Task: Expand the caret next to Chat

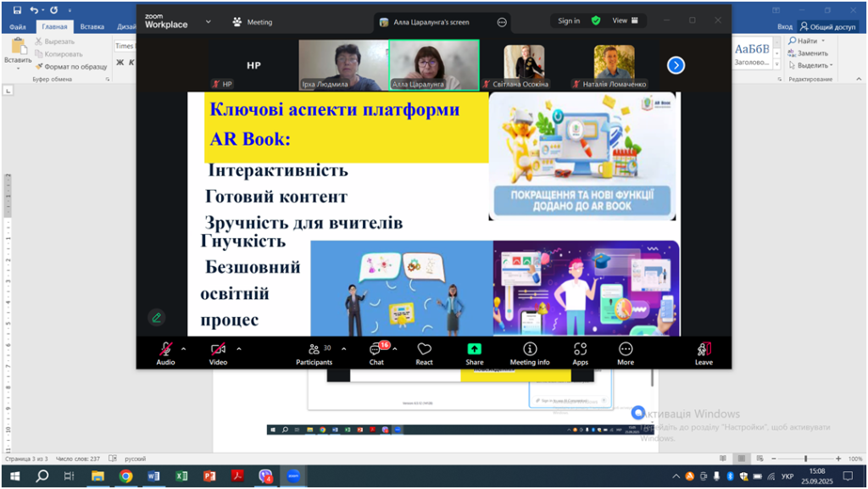Action: click(395, 349)
